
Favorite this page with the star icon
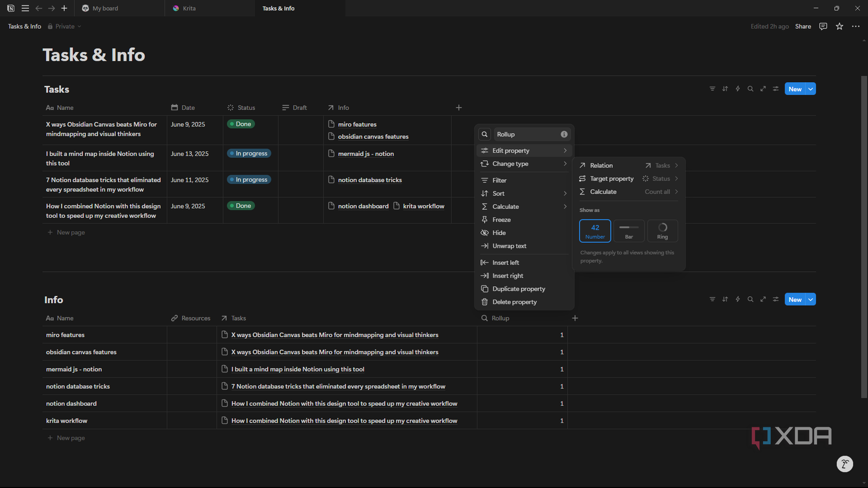(x=839, y=27)
